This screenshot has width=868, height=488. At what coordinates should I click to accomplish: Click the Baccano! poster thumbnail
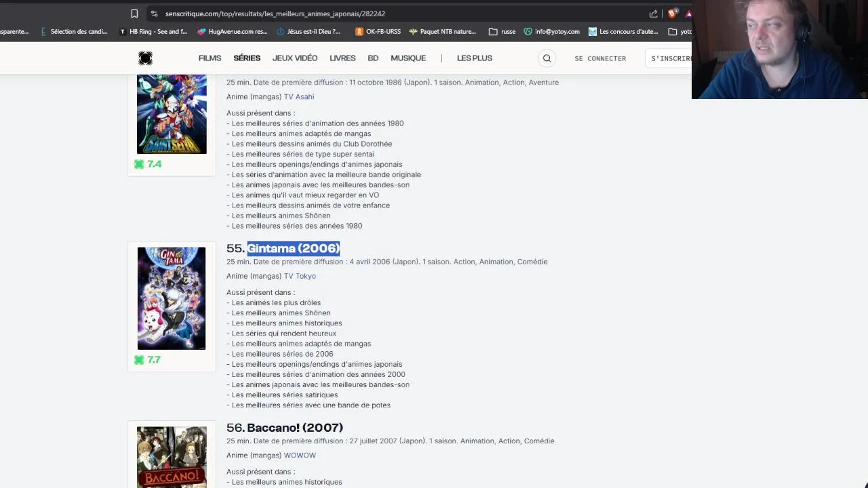point(172,457)
